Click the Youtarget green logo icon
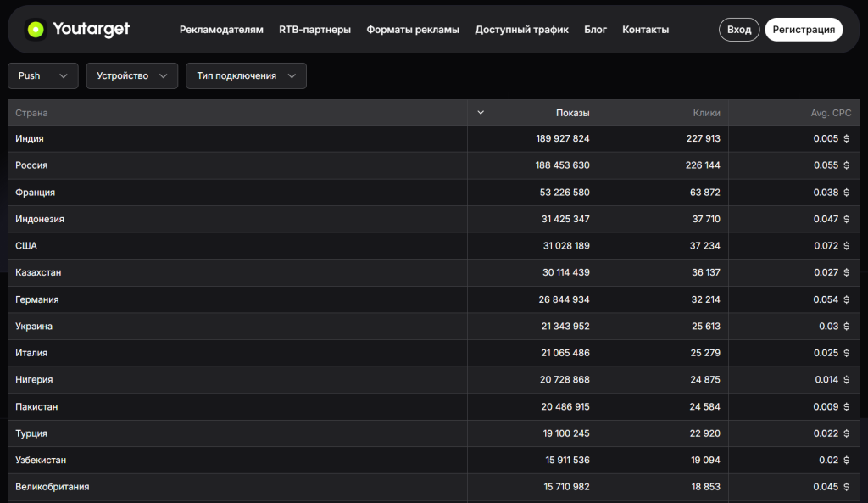Screen dimensions: 868x503 pos(36,30)
